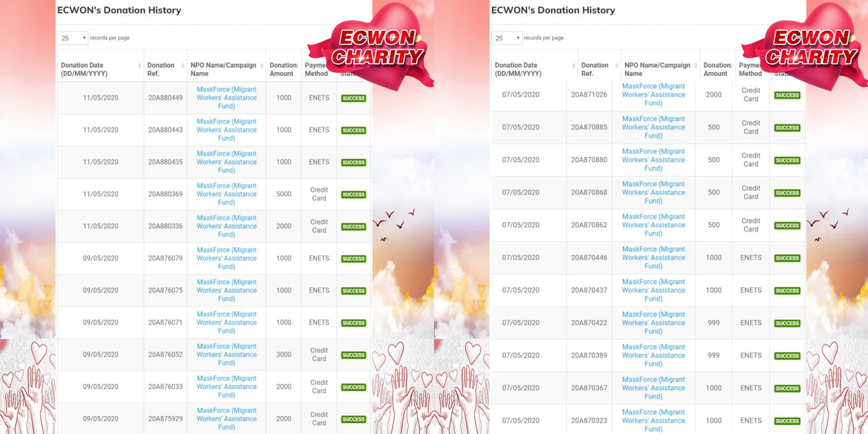Click SUCCESS badge for donation 20A880369
Screen dimensions: 868x434
353,194
